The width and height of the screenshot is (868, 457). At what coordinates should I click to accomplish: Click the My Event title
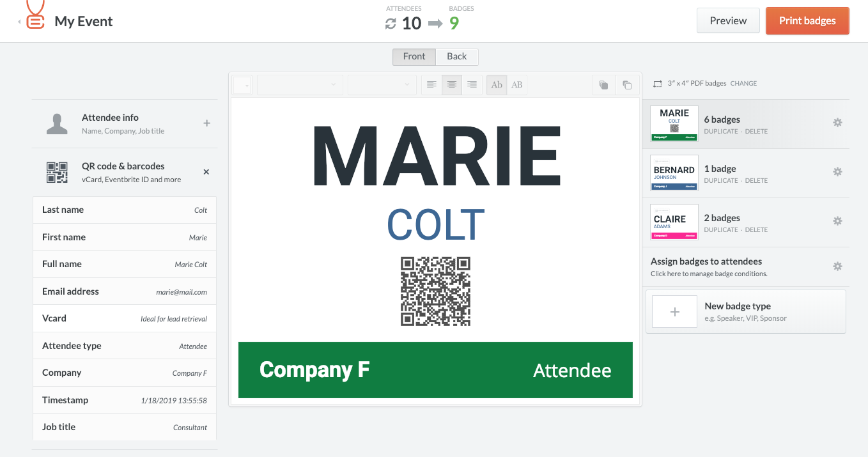tap(84, 21)
